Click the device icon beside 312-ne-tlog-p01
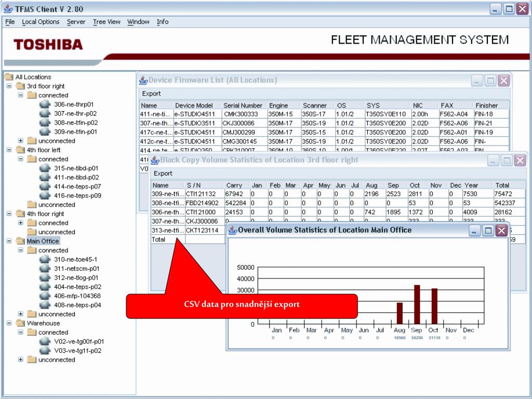The width and height of the screenshot is (532, 399). (x=45, y=278)
